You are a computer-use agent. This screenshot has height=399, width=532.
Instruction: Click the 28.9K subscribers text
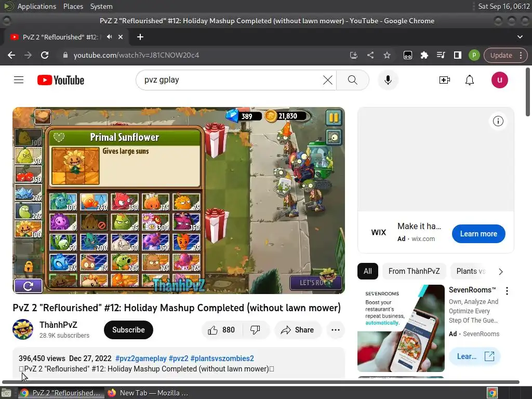pyautogui.click(x=64, y=335)
